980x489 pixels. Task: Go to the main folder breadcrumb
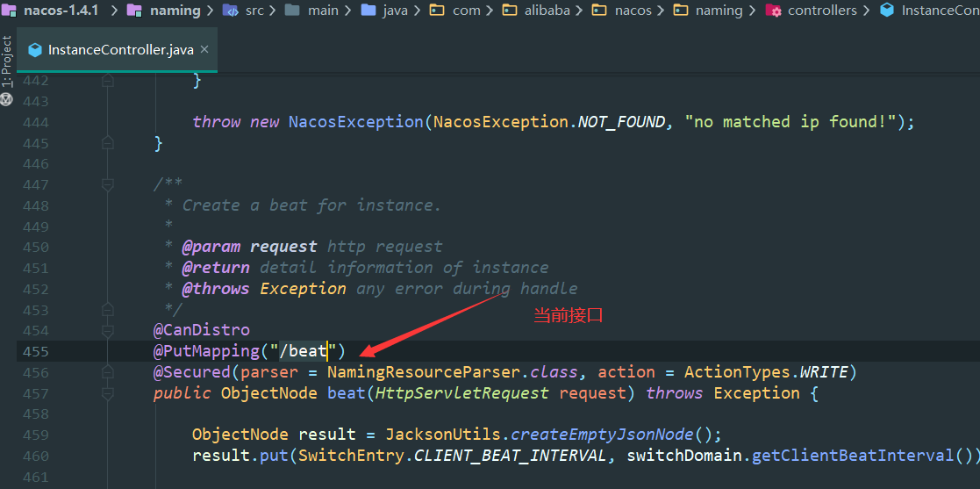point(311,10)
